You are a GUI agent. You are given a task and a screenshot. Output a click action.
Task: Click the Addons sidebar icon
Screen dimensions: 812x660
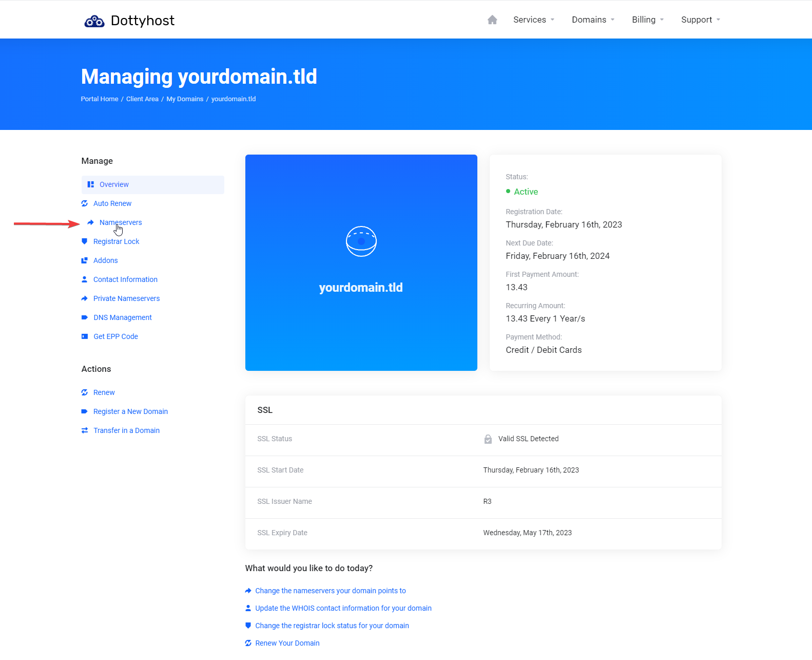point(85,260)
